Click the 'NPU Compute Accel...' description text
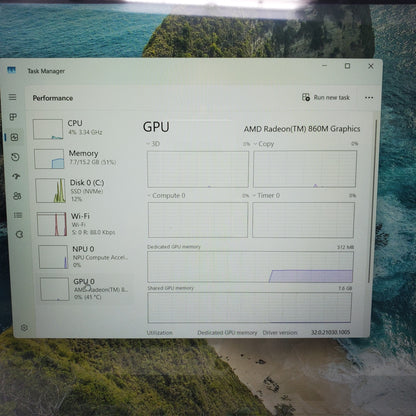This screenshot has width=416, height=416. point(100,258)
